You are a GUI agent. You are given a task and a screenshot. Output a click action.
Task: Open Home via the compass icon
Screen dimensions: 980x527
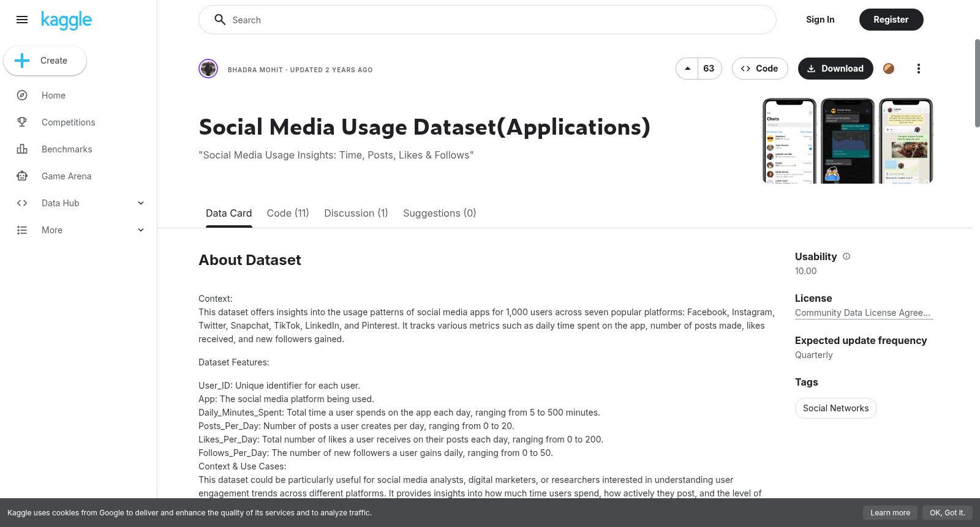[x=22, y=95]
